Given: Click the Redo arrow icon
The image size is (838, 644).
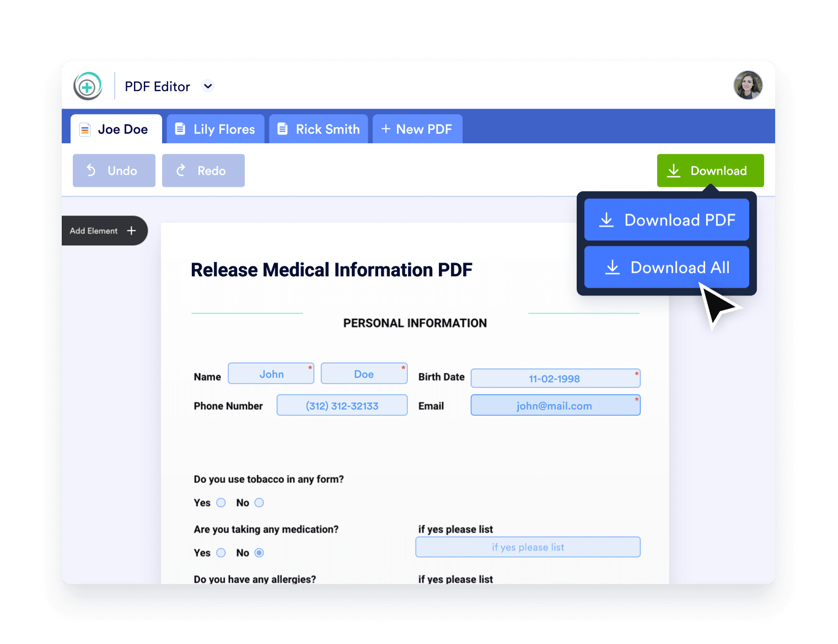Looking at the screenshot, I should coord(181,170).
